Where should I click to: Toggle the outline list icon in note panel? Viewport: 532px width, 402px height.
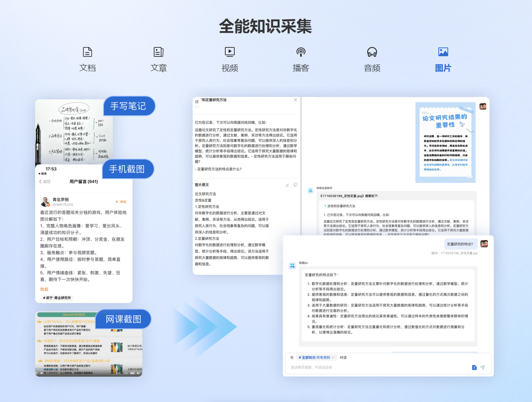[197, 101]
